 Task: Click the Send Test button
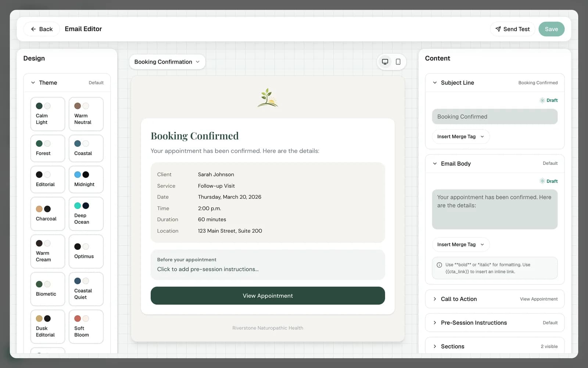[x=512, y=29]
